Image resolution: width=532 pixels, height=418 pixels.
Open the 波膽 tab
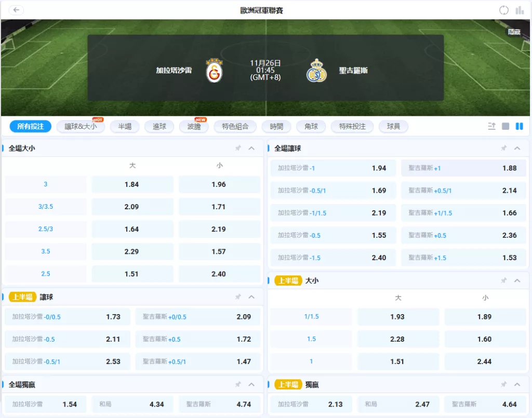[194, 126]
